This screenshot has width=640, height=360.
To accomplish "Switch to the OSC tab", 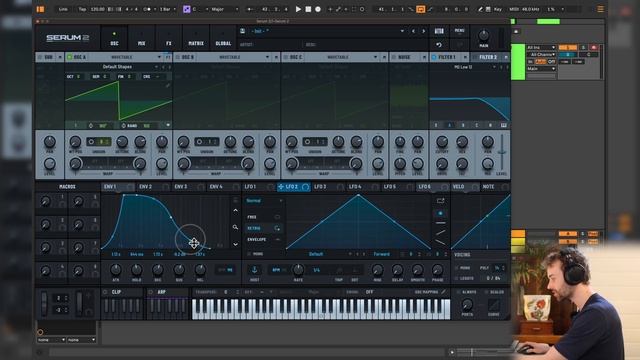I will [114, 38].
